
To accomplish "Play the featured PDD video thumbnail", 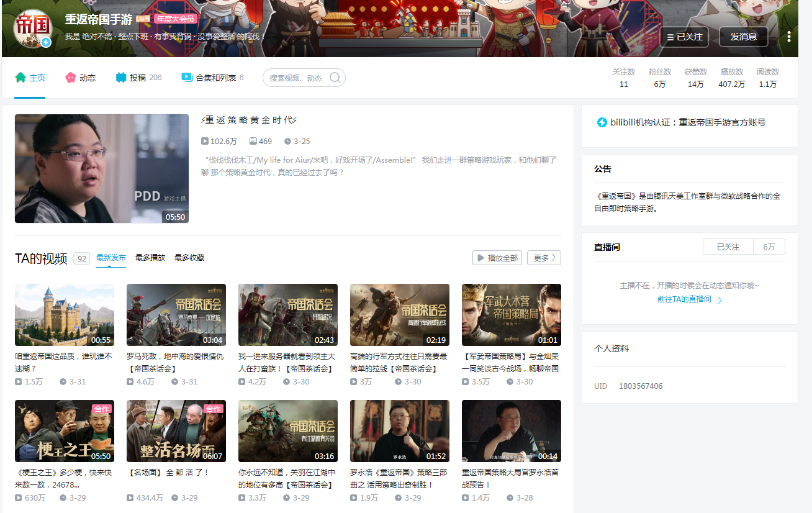I will [102, 168].
